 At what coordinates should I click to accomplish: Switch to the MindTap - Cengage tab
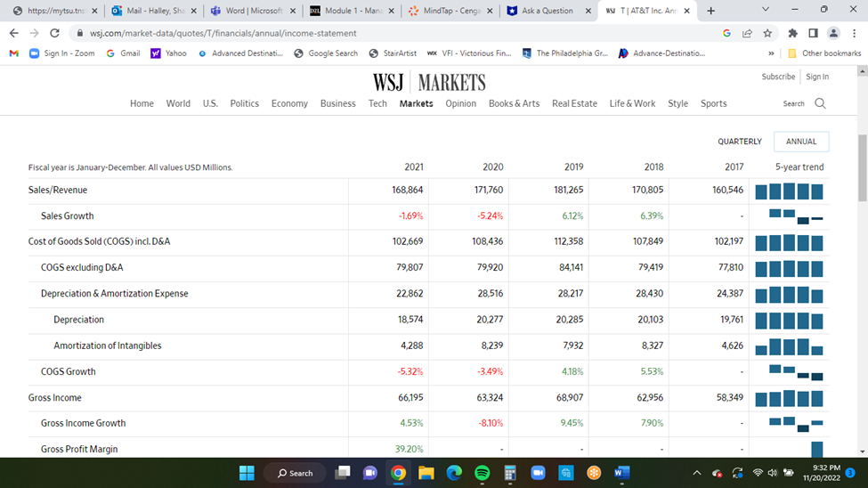pyautogui.click(x=451, y=11)
